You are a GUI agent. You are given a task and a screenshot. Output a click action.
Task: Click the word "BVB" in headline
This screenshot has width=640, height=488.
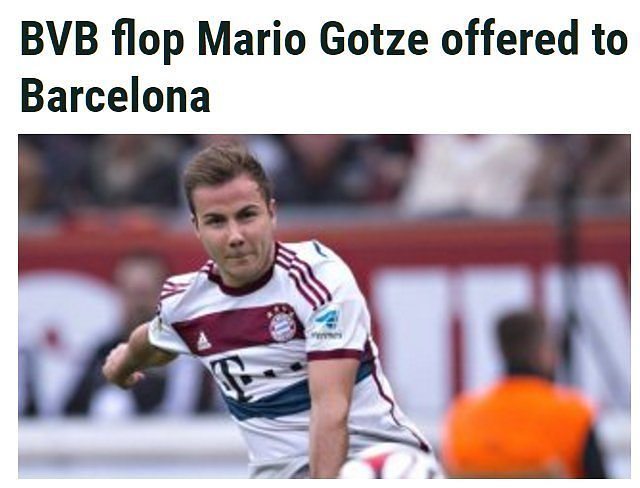60,39
